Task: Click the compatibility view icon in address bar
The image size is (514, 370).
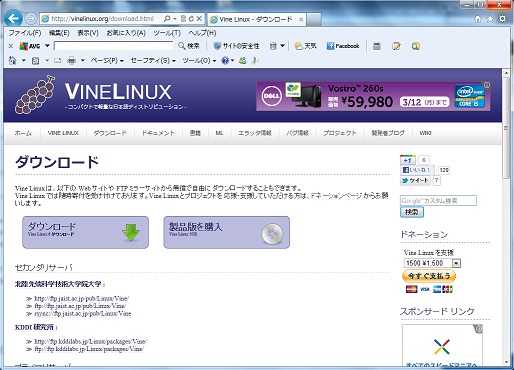Action: (183, 19)
